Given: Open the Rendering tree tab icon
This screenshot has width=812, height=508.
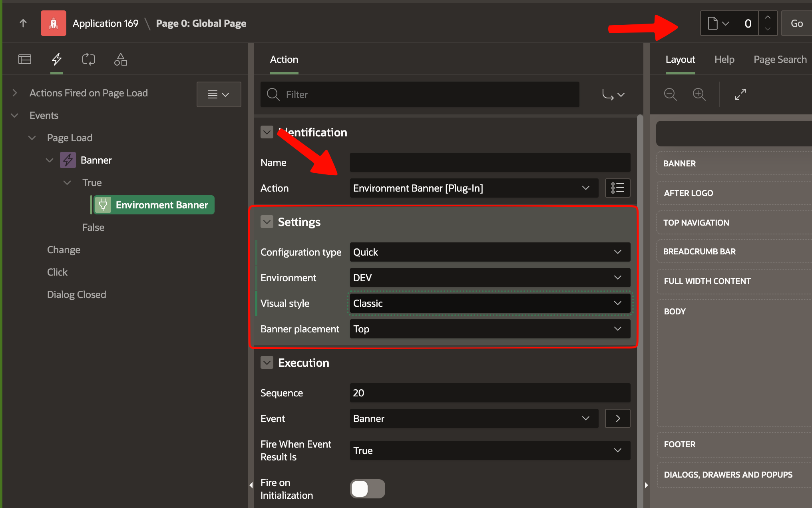Looking at the screenshot, I should coord(24,59).
